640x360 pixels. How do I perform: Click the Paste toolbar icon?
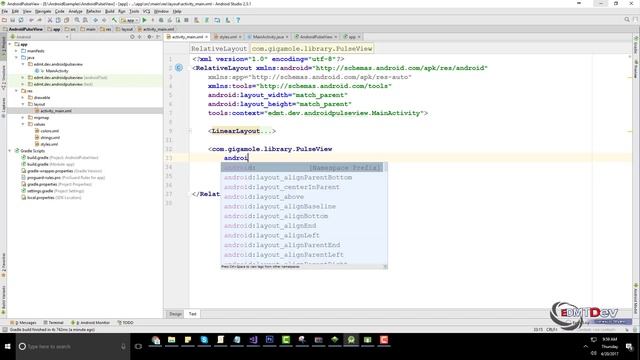tap(66, 20)
